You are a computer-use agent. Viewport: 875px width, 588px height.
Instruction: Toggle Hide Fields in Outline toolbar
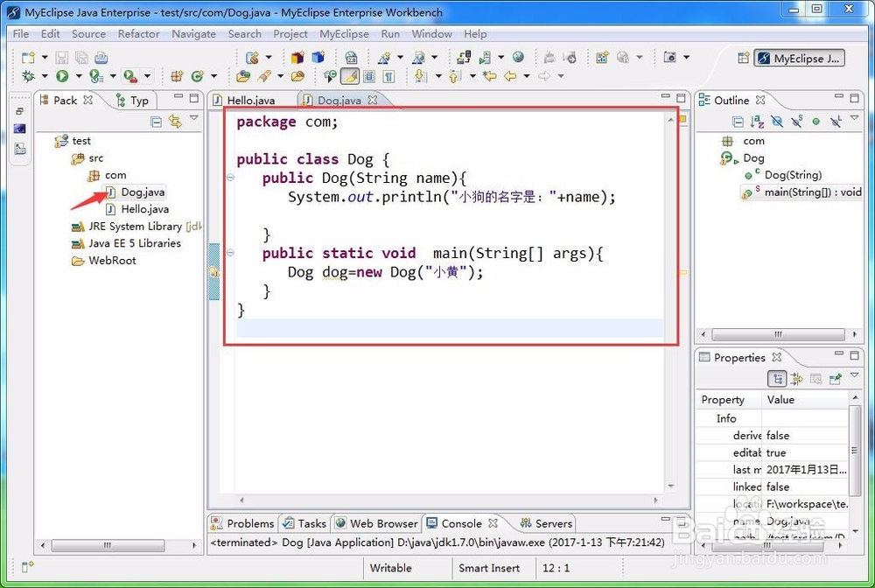click(x=777, y=122)
